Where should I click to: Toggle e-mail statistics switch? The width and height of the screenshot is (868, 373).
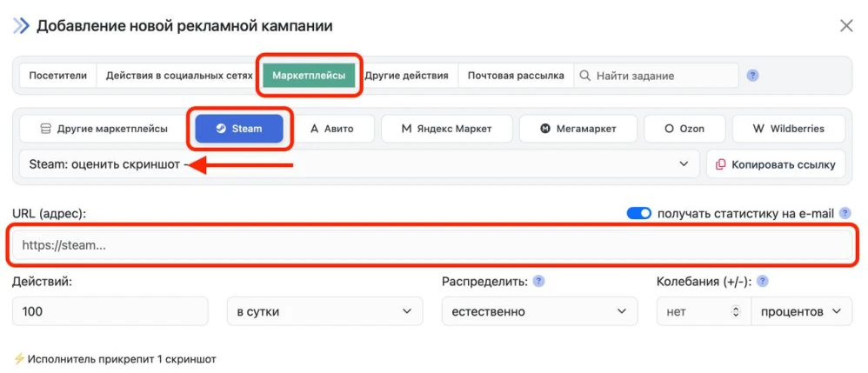point(639,213)
